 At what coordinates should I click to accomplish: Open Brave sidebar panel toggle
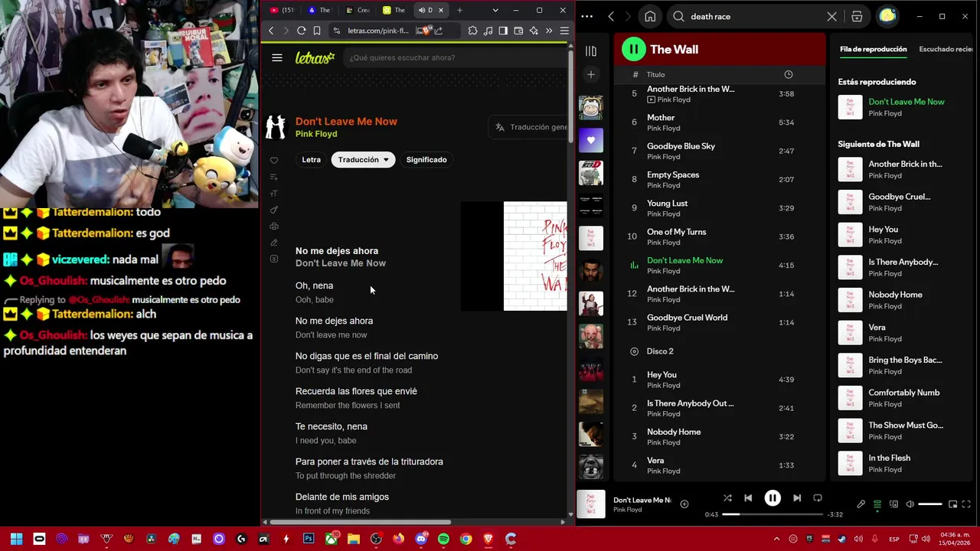(503, 31)
